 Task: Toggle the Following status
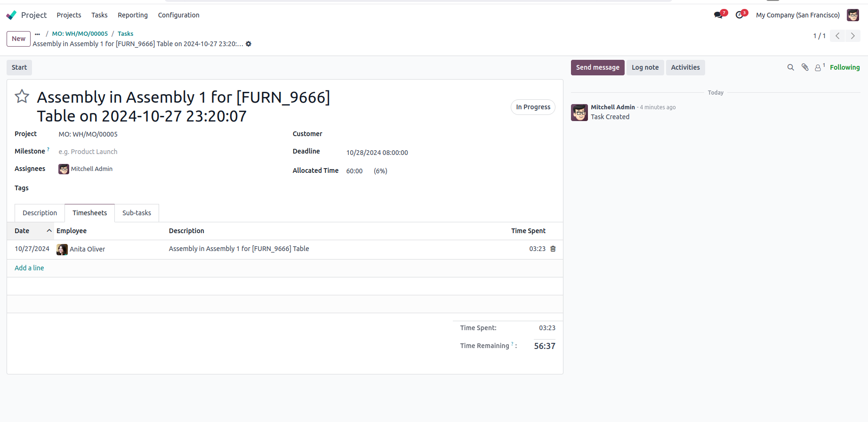click(x=844, y=67)
